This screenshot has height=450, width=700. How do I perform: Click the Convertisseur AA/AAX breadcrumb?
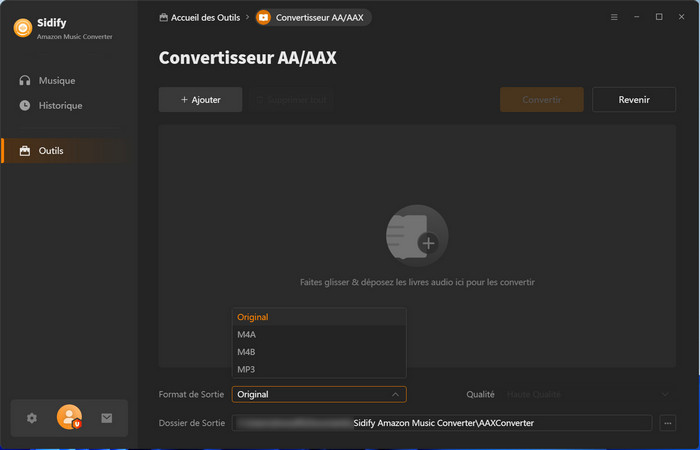[313, 17]
